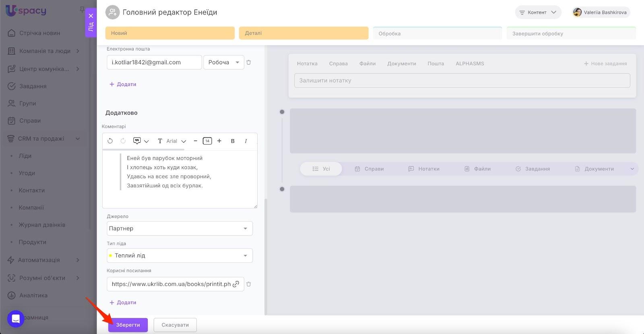The image size is (644, 334).
Task: Close the lead panel with X
Action: tap(91, 16)
